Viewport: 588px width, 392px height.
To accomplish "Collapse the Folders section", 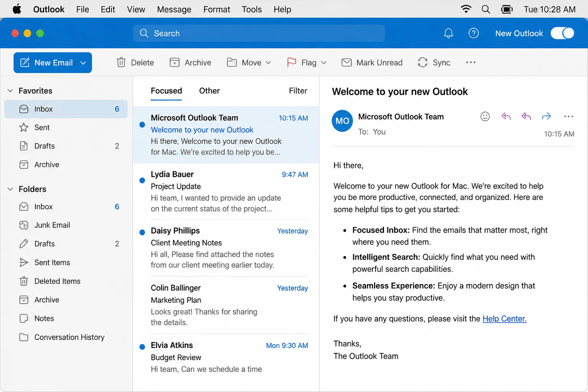I will 10,189.
